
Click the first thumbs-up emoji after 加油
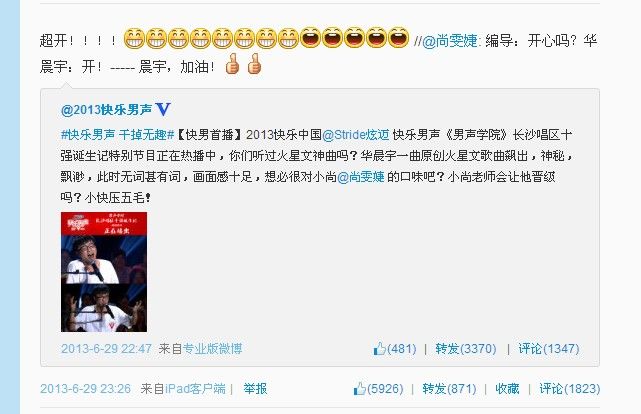click(233, 64)
